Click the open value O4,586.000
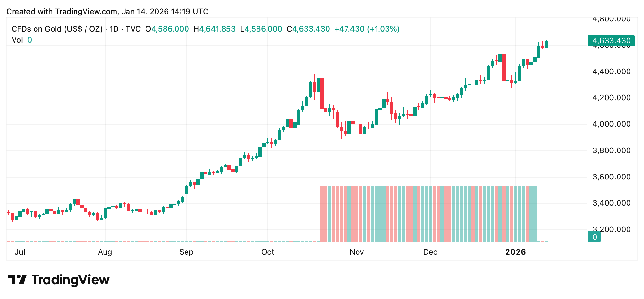Viewport: 644px width, 299px height. pyautogui.click(x=167, y=29)
